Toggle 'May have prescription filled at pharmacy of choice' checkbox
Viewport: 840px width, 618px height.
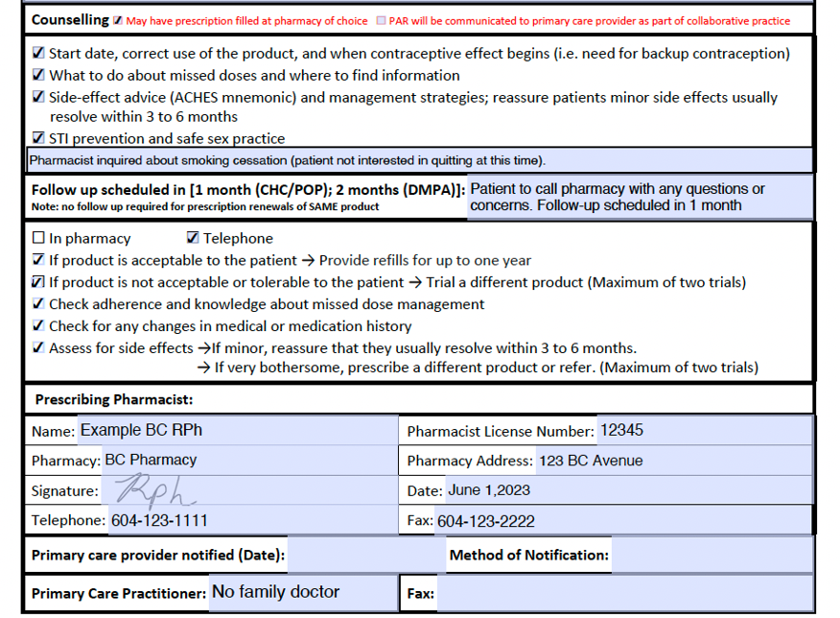click(118, 20)
